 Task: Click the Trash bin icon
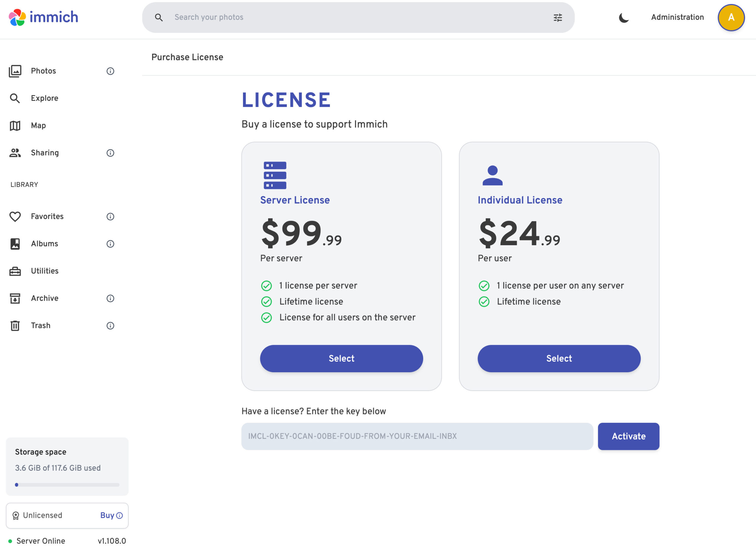pyautogui.click(x=15, y=325)
